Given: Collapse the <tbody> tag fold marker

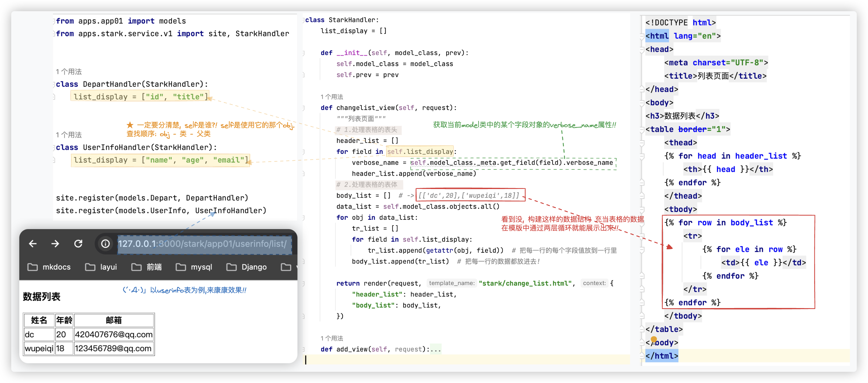Looking at the screenshot, I should click(x=642, y=209).
